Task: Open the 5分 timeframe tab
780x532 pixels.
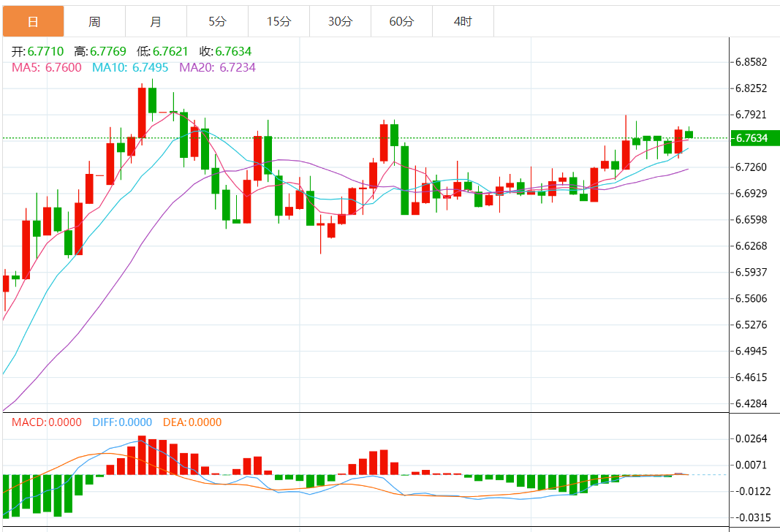Action: [x=217, y=21]
